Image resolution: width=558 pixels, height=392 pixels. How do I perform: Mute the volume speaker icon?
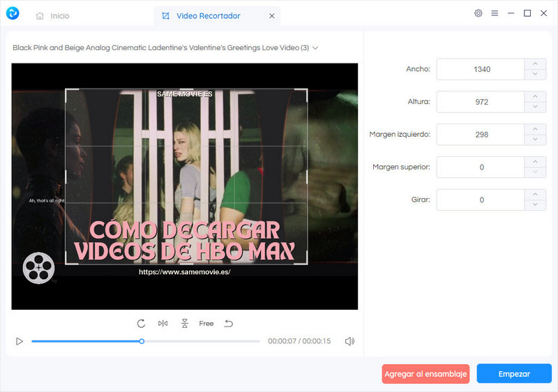point(349,341)
